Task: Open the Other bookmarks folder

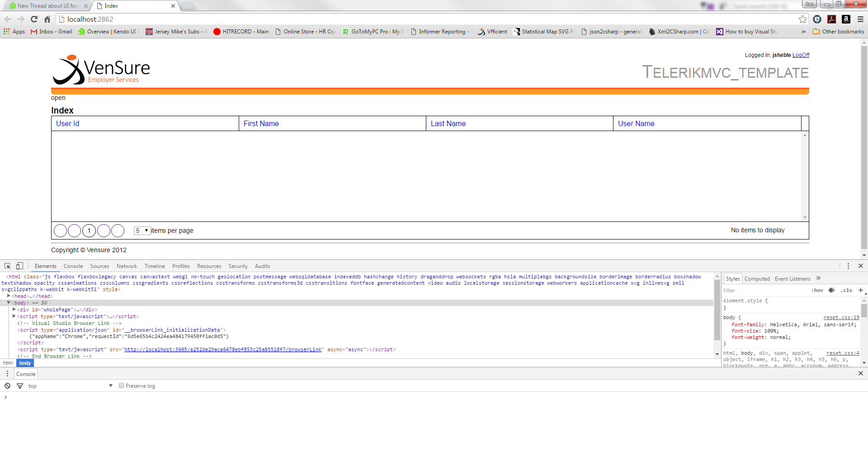Action: 839,32
